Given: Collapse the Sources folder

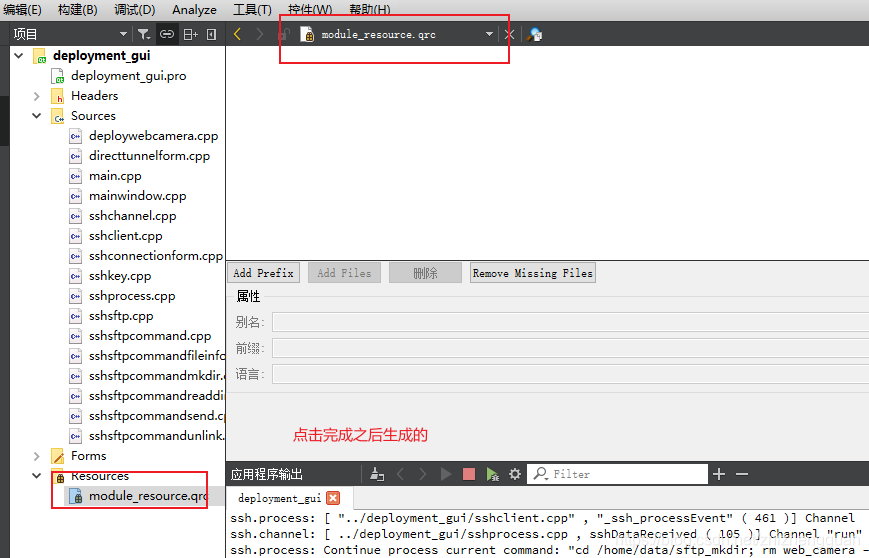Looking at the screenshot, I should coord(37,116).
